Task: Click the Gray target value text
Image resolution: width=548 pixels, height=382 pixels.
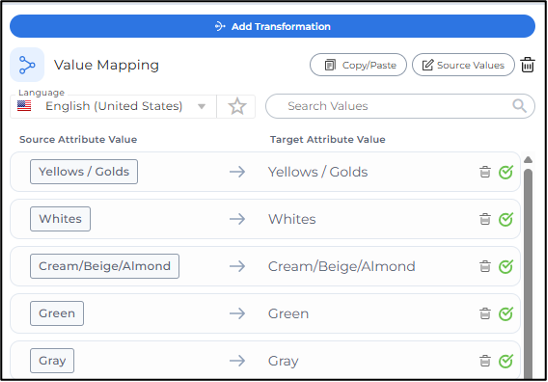Action: [283, 361]
